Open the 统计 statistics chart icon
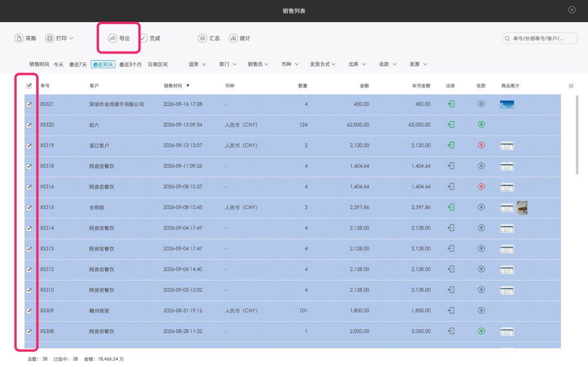588x367 pixels. [x=233, y=38]
